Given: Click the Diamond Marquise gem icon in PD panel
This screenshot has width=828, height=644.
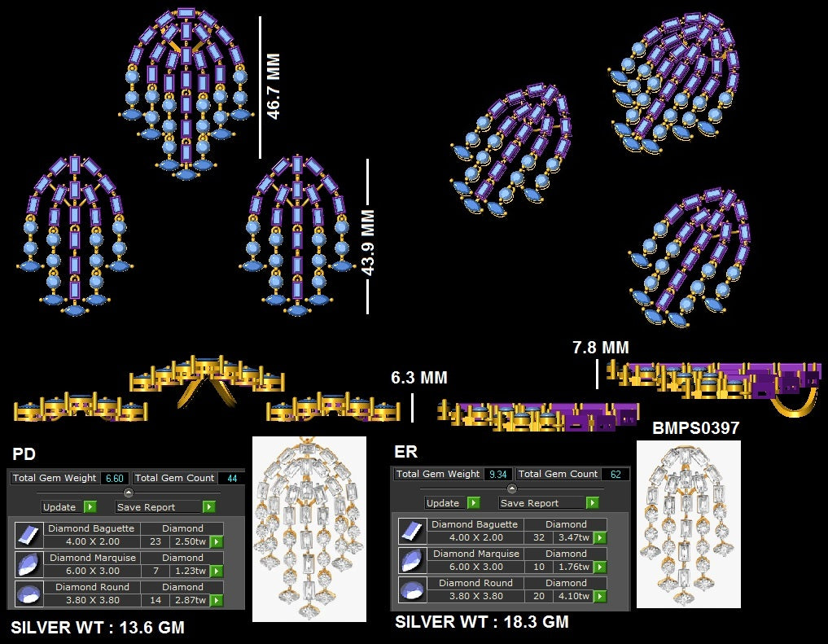Looking at the screenshot, I should (x=28, y=564).
